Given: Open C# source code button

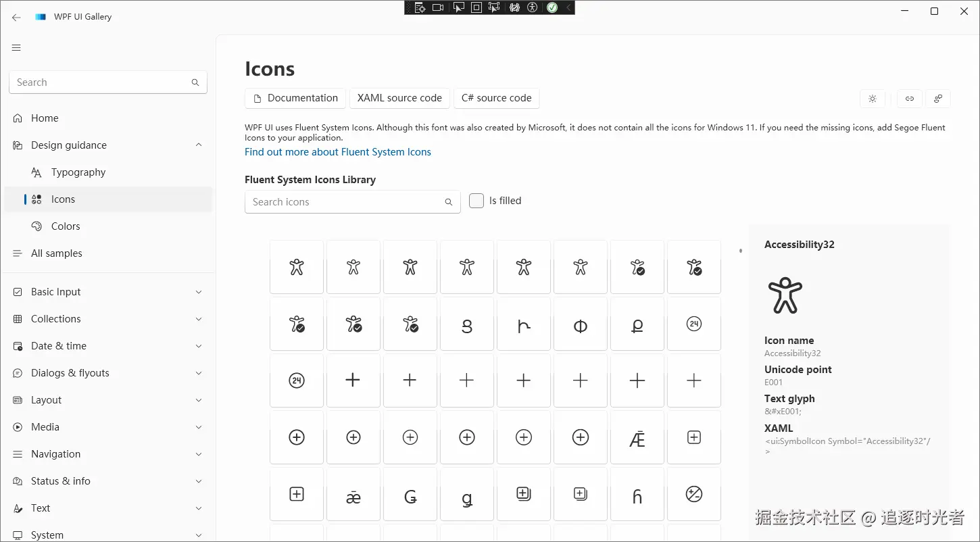Looking at the screenshot, I should coord(497,98).
